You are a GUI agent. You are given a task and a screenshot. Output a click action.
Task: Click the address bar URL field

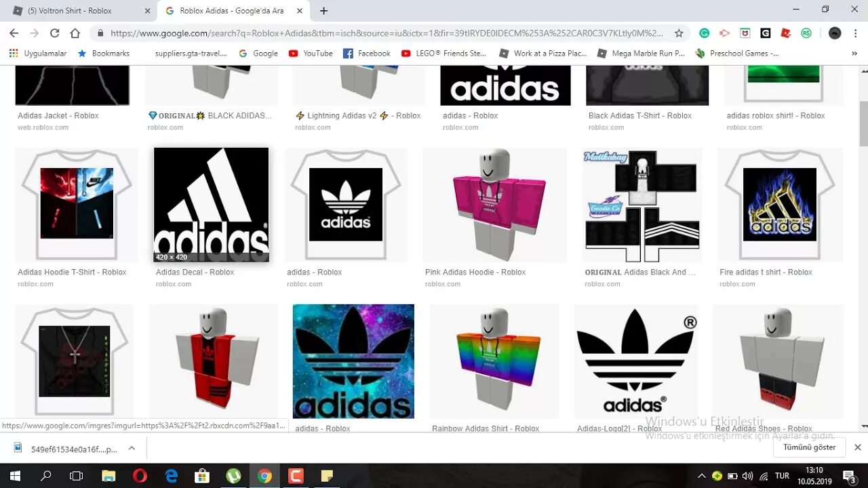point(387,33)
